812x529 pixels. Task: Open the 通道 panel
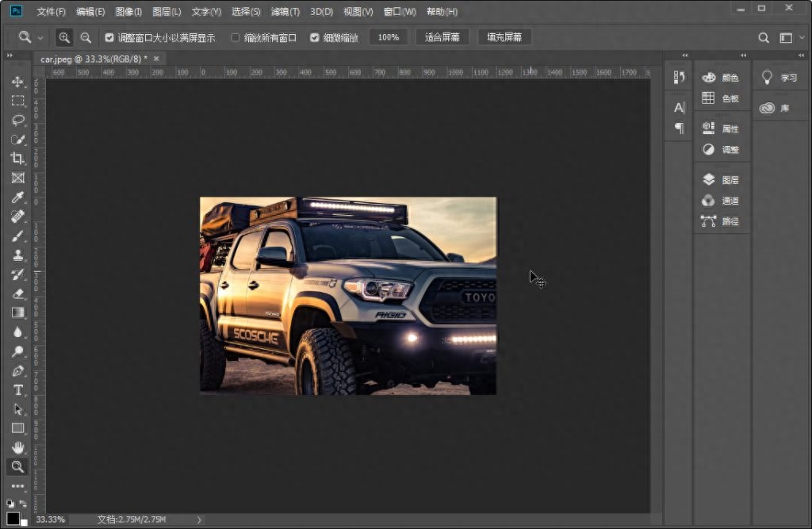coord(721,201)
